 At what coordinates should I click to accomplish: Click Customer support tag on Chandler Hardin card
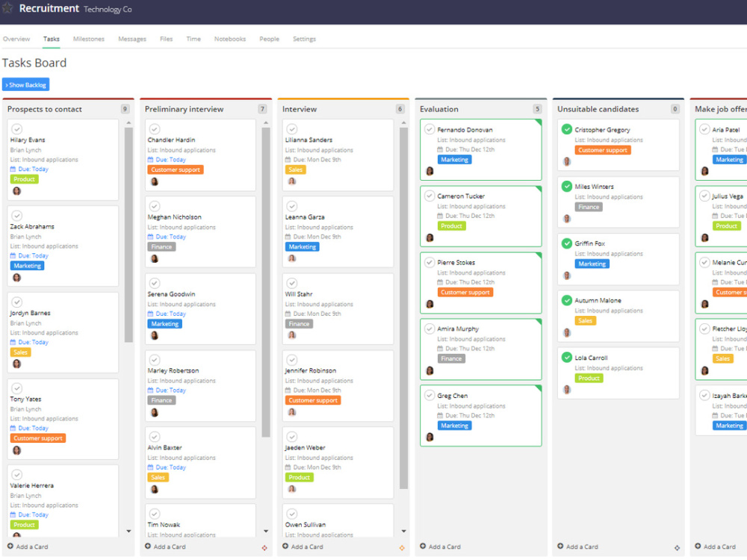click(176, 170)
